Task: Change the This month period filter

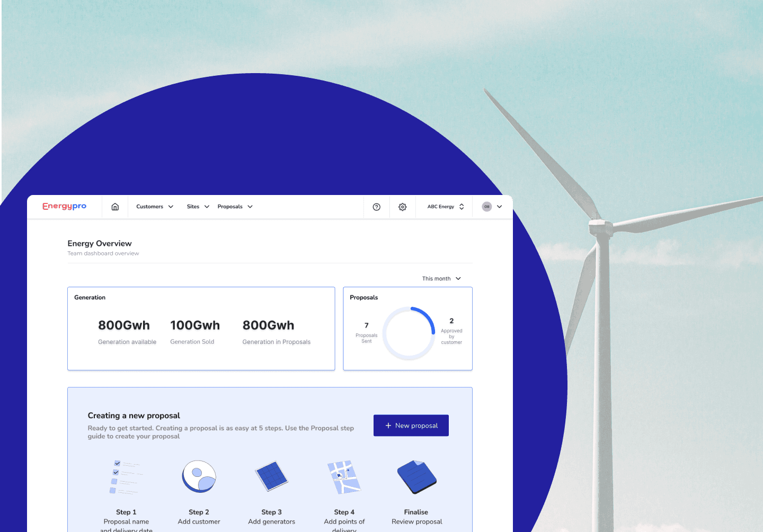Action: 442,279
